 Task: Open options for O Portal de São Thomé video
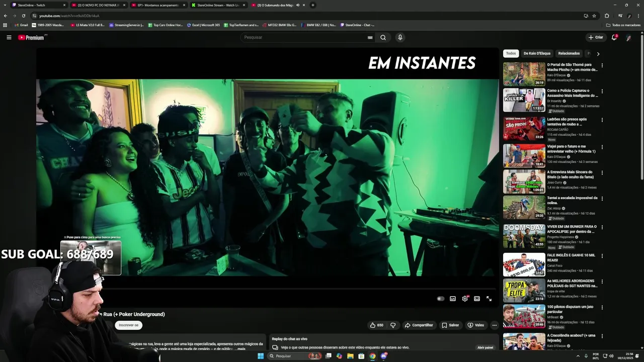point(602,65)
